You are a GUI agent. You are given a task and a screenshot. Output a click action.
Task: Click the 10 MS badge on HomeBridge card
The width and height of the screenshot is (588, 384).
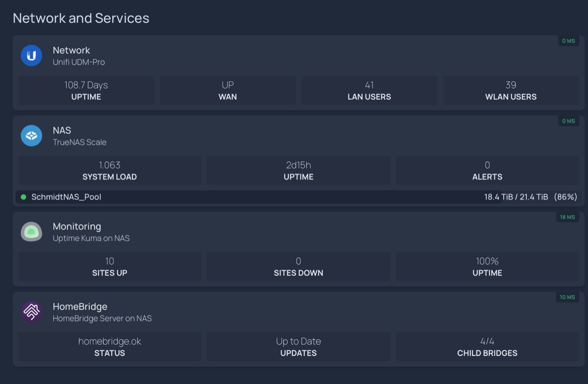pos(567,297)
